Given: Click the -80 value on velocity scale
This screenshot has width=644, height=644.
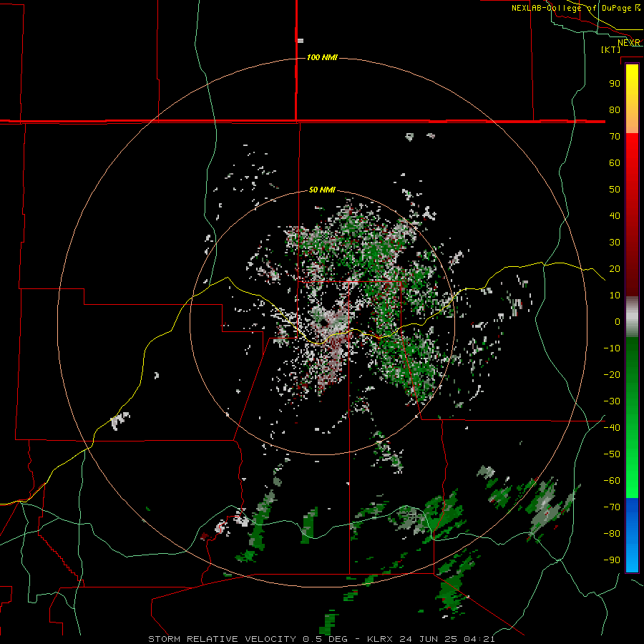Looking at the screenshot, I should [612, 534].
